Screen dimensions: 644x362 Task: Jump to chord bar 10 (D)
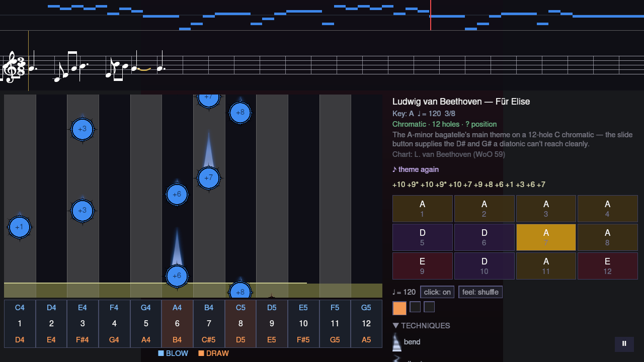484,266
